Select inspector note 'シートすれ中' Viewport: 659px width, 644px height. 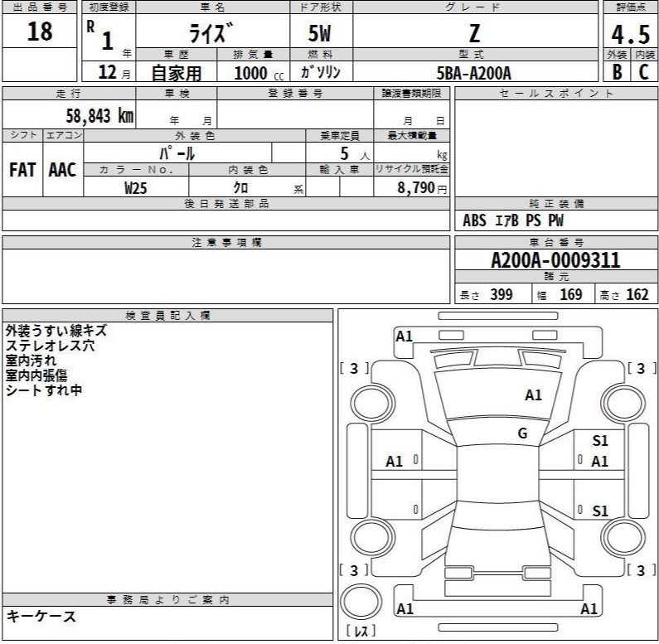44,390
